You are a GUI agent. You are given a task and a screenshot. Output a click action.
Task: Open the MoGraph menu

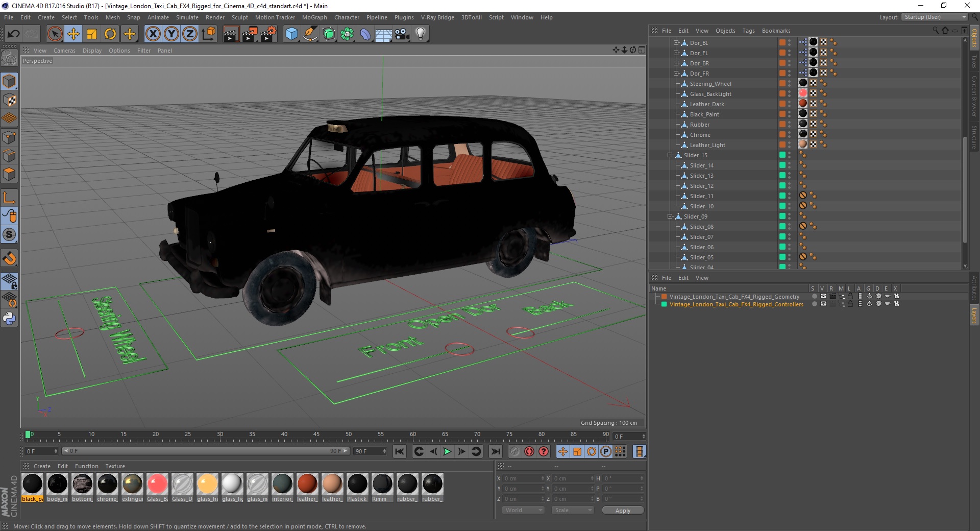[314, 17]
